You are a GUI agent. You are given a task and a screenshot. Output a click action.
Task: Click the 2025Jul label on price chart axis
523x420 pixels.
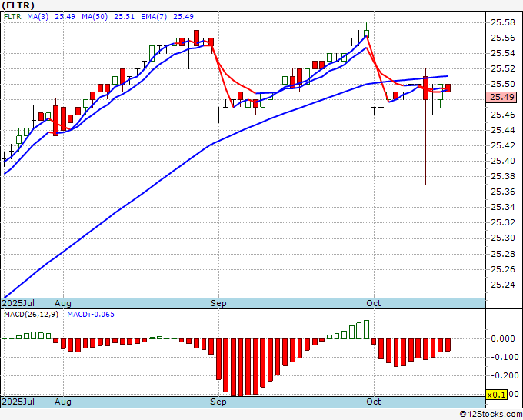[x=18, y=303]
